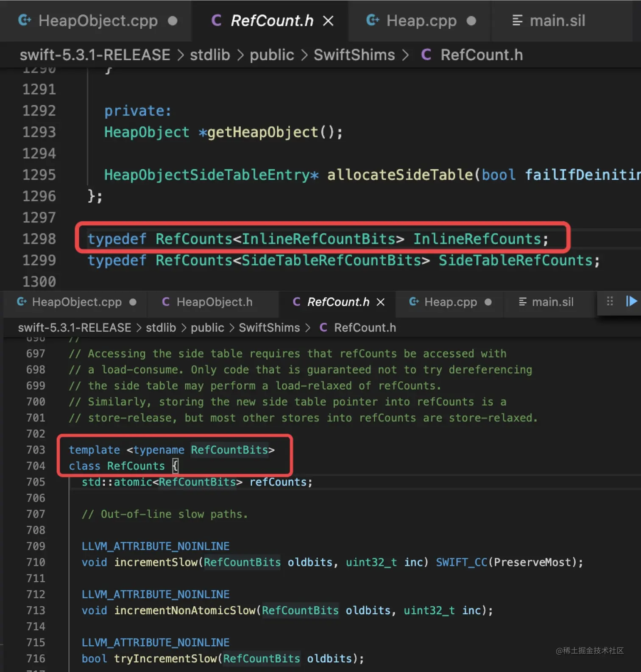Expand public in the upper breadcrumb
The height and width of the screenshot is (672, 641).
pyautogui.click(x=272, y=55)
